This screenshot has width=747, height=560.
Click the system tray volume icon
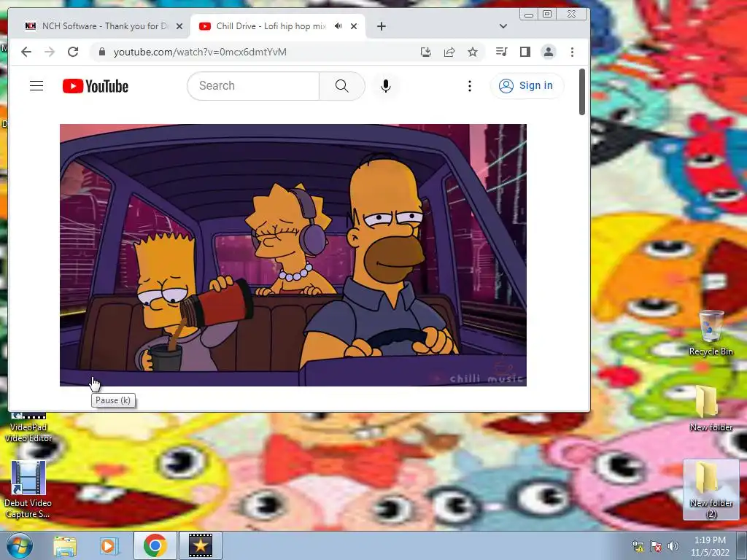pos(673,546)
